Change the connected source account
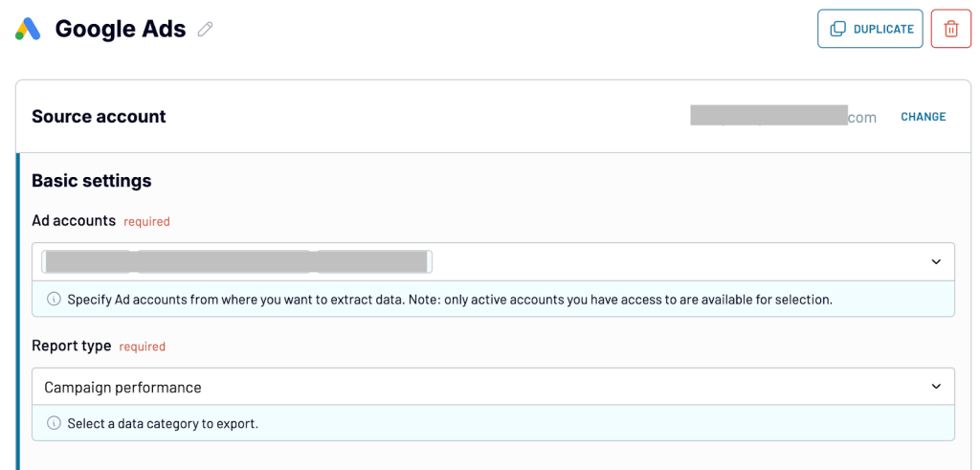The image size is (980, 470). point(924,117)
